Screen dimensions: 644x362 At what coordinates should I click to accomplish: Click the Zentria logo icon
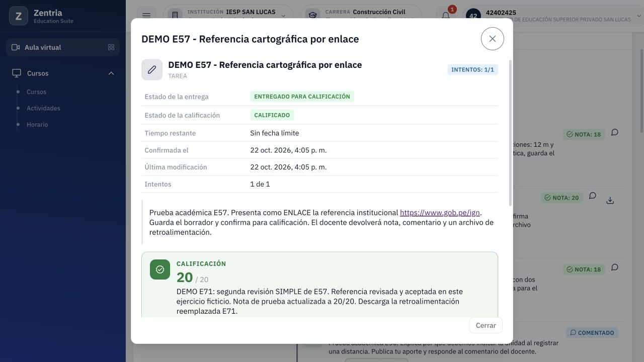pos(19,17)
